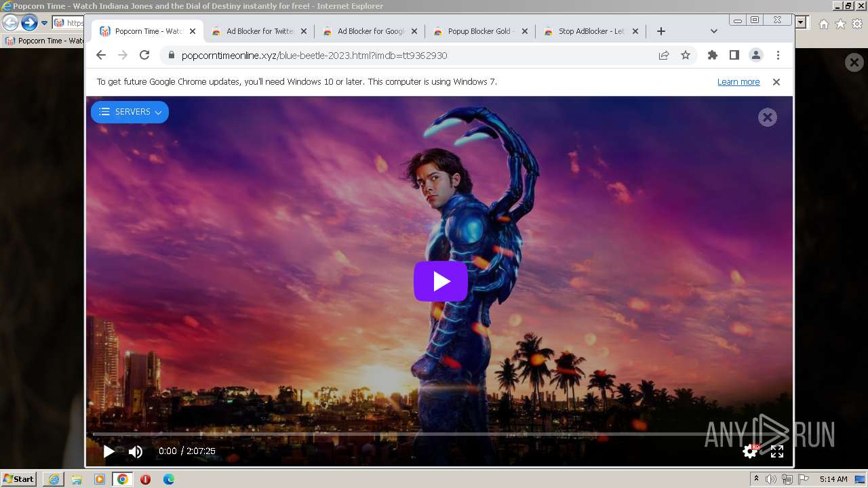Image resolution: width=868 pixels, height=488 pixels.
Task: Click the 0:00 / 2:07:25 time display
Action: coord(187,451)
